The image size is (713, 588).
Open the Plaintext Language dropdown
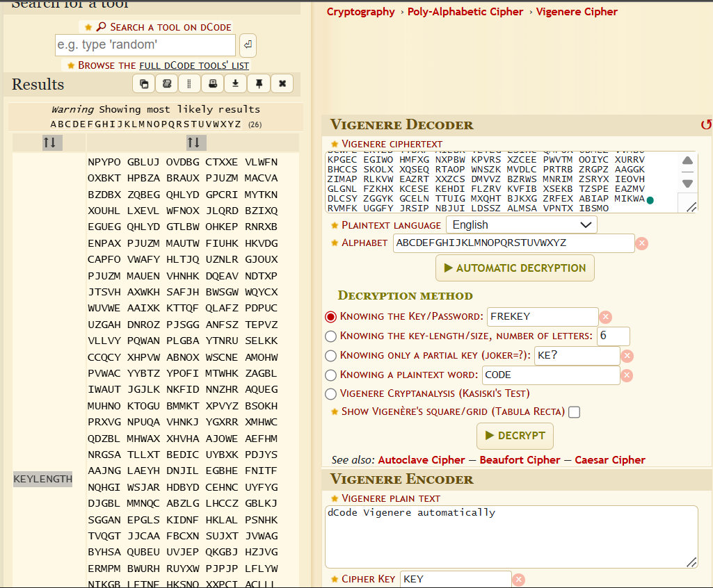point(521,225)
